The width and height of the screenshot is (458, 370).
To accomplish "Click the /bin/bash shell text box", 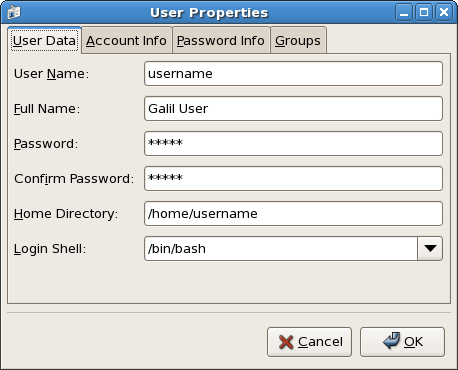I will click(x=281, y=249).
